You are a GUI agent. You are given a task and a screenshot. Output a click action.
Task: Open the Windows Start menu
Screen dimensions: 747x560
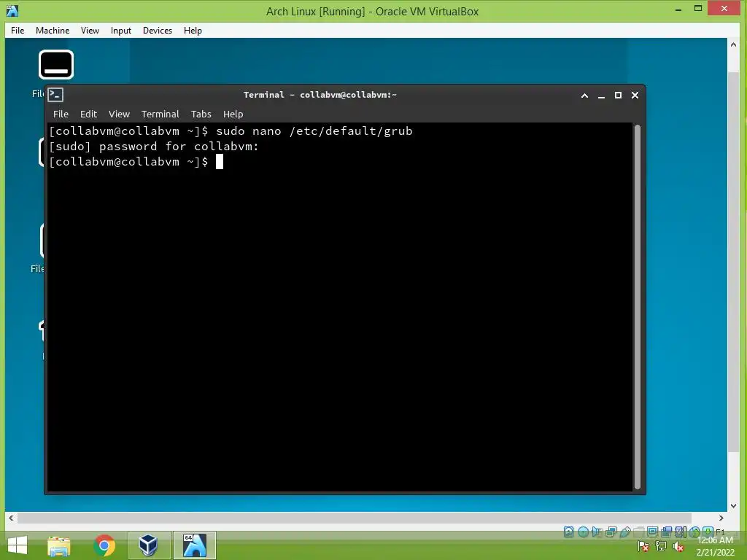click(x=18, y=545)
